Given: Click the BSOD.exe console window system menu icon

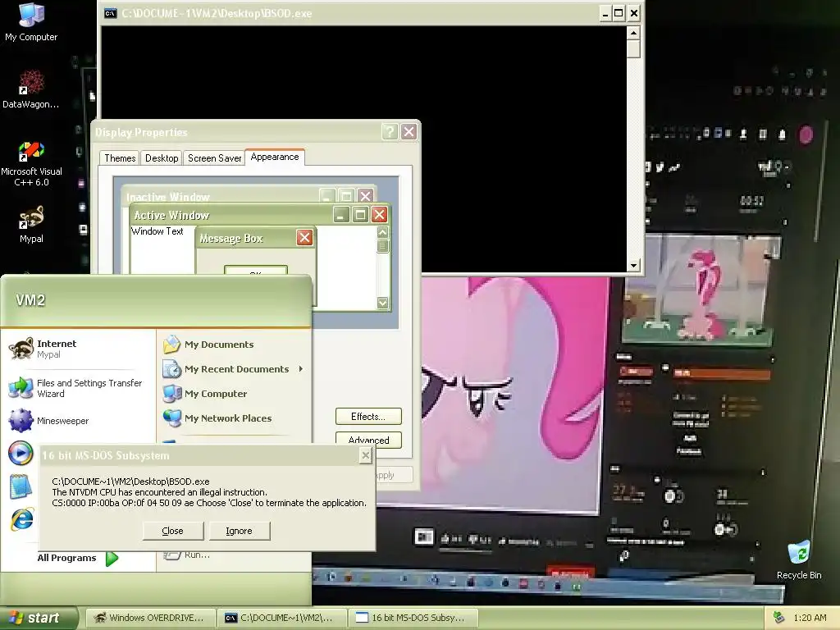Looking at the screenshot, I should click(111, 13).
